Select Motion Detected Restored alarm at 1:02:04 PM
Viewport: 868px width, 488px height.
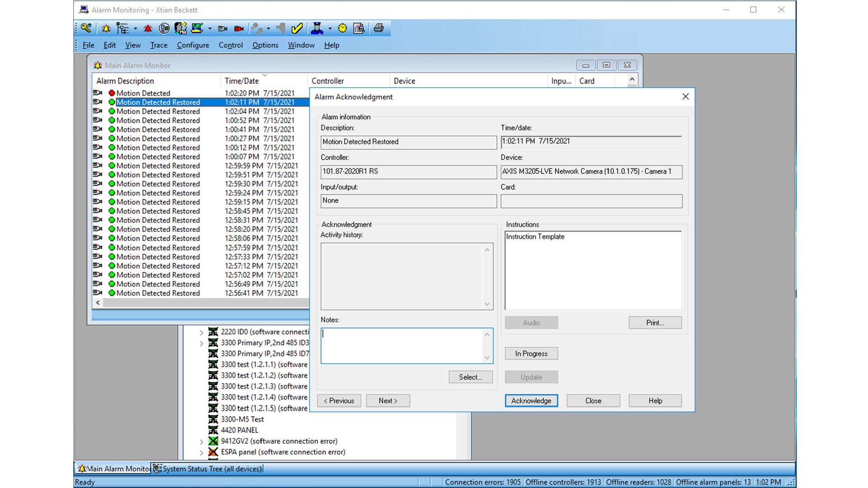click(x=201, y=111)
